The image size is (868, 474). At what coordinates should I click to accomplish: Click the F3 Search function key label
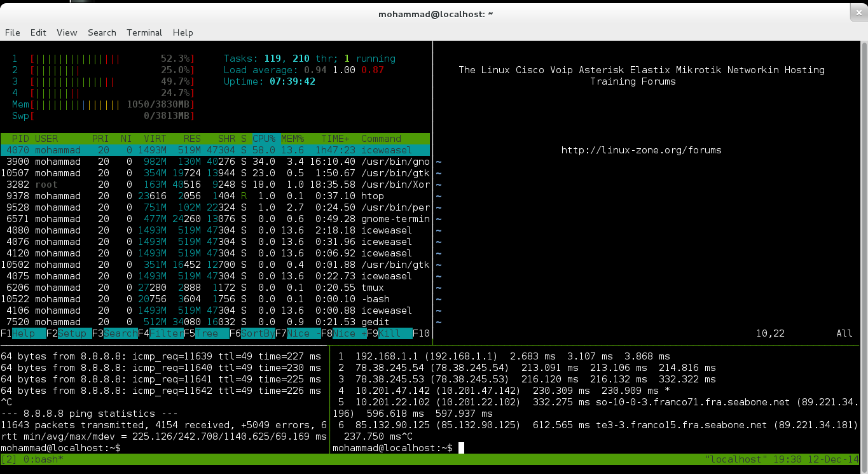point(120,333)
